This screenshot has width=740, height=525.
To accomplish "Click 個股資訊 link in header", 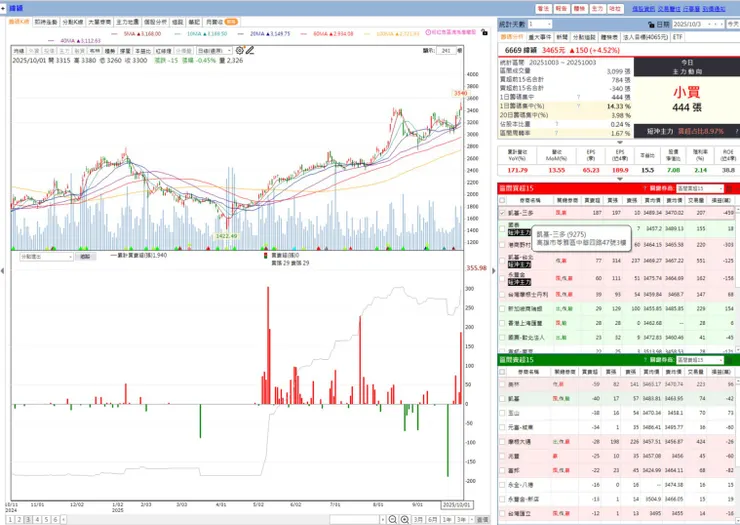I will pyautogui.click(x=644, y=8).
